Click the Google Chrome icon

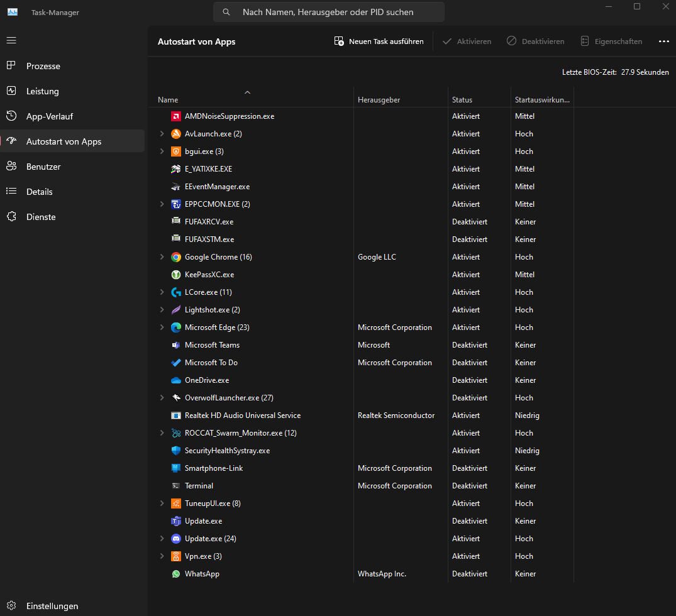pos(176,257)
